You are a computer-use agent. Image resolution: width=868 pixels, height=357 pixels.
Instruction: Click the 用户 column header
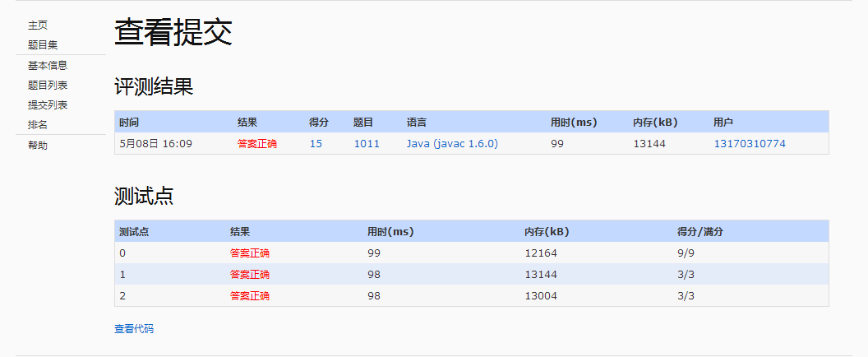723,122
